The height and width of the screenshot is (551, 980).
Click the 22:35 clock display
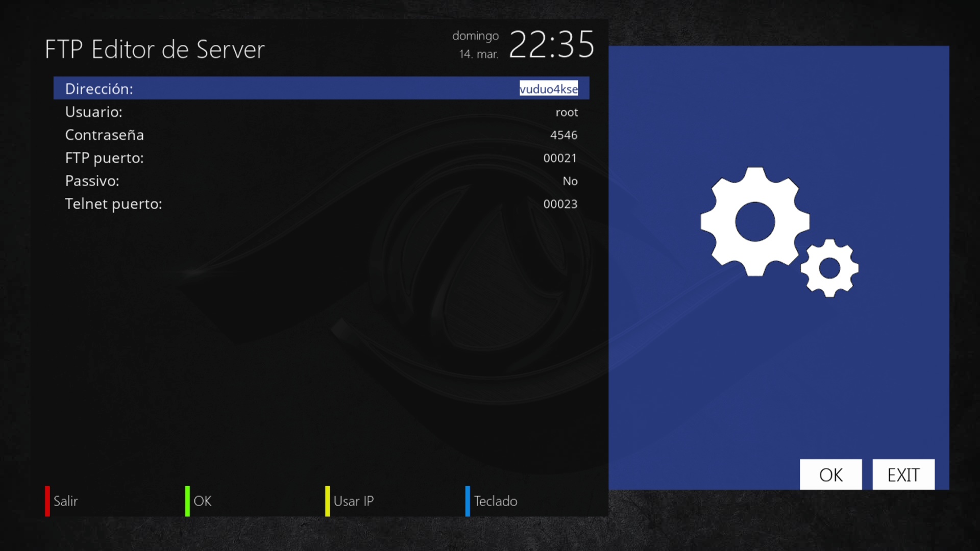coord(551,45)
